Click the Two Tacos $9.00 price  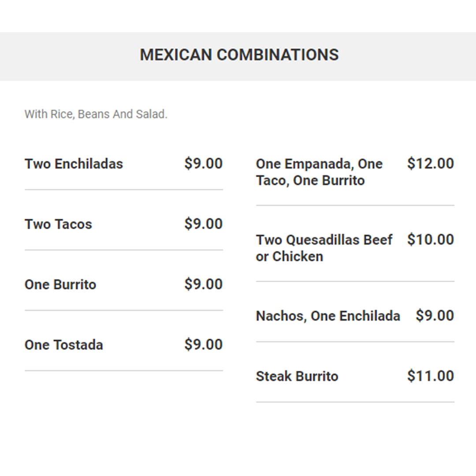pos(203,224)
